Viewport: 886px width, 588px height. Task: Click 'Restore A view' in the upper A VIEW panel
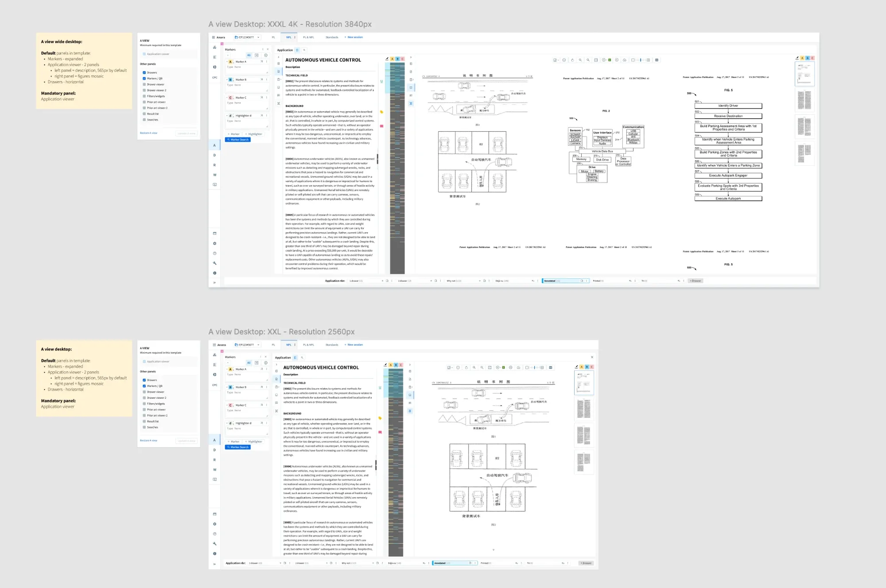click(x=148, y=133)
